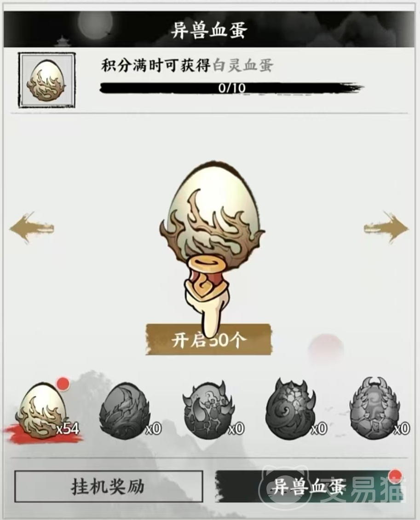Select the fourth swirl-patterned egg

click(291, 410)
